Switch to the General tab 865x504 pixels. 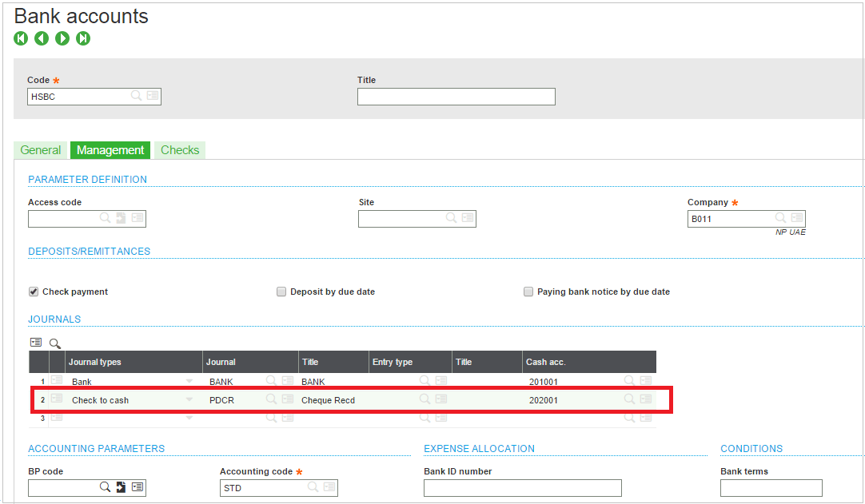point(41,150)
